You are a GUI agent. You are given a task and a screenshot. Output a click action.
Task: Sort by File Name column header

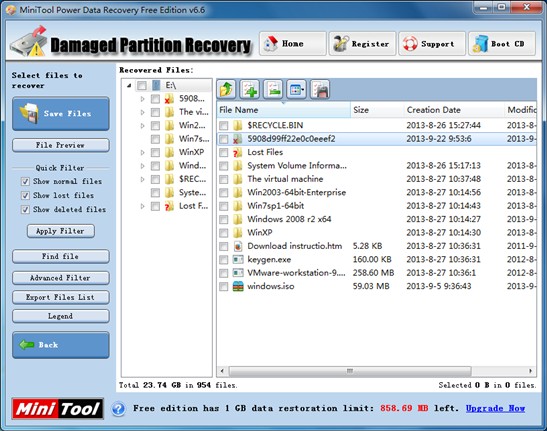point(283,110)
